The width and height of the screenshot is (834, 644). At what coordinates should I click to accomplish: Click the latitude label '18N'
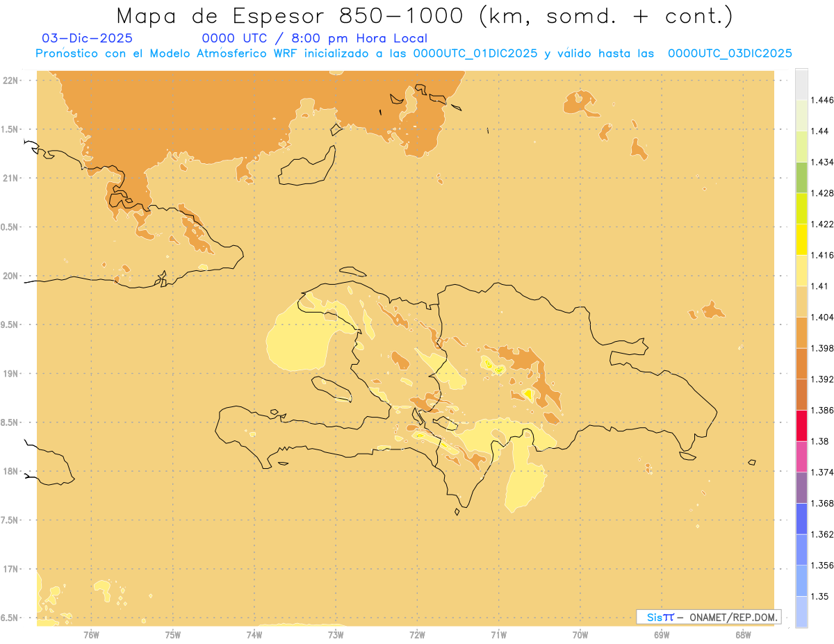11,471
